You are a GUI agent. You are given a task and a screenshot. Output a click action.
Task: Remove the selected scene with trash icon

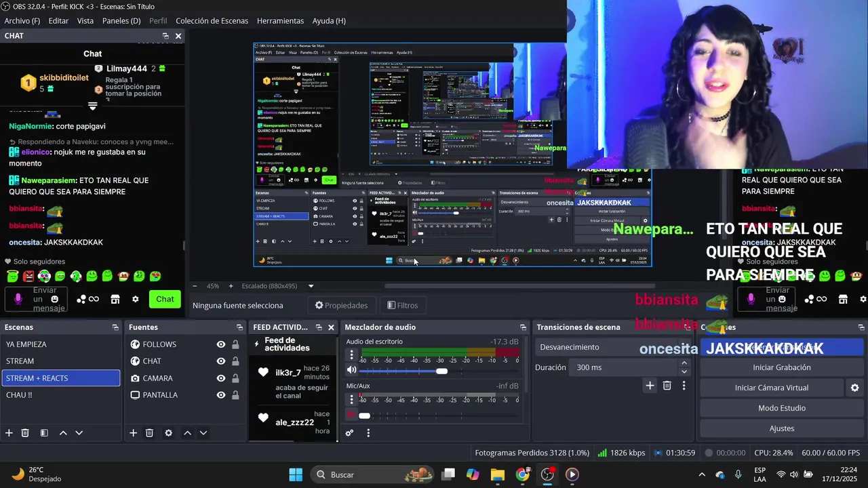point(25,433)
